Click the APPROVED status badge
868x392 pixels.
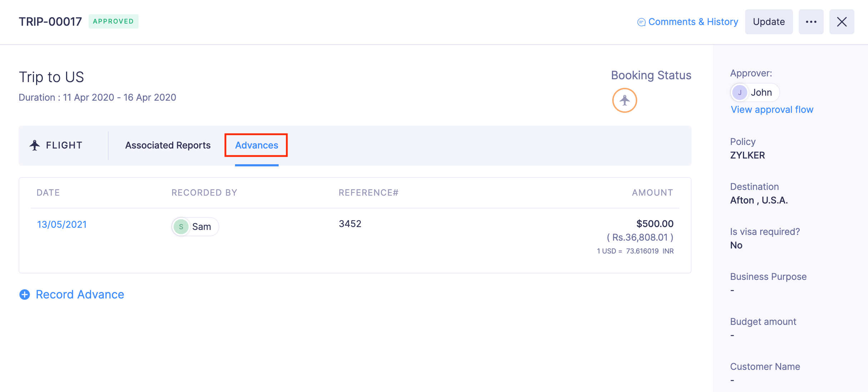tap(113, 21)
